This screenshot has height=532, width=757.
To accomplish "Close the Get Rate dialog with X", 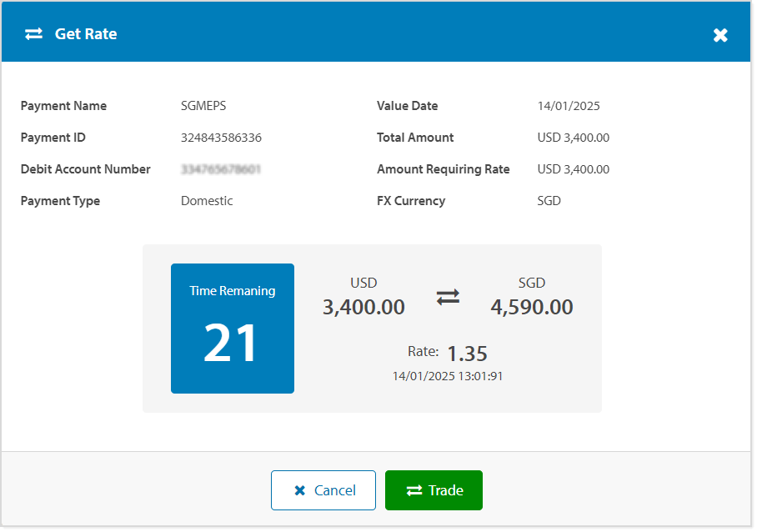I will pos(720,35).
